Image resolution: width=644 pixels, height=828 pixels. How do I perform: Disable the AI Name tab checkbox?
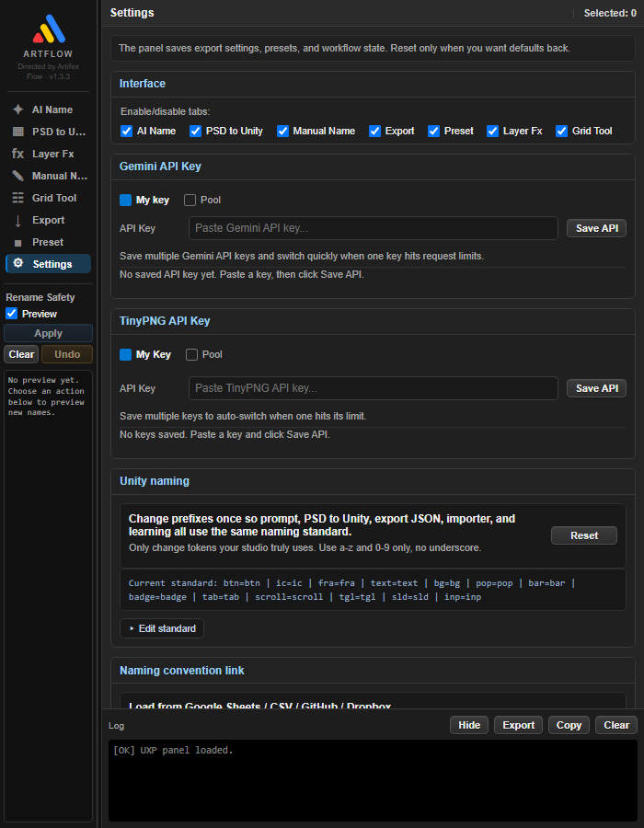pos(127,131)
